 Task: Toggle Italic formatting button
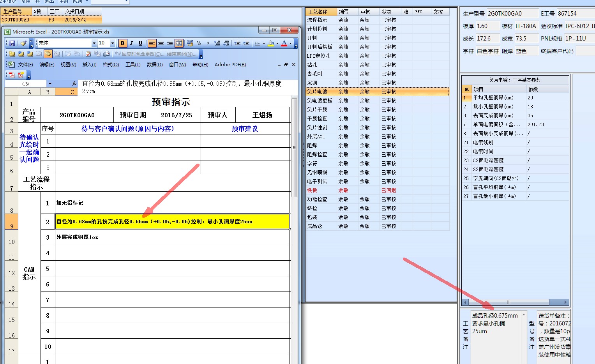point(131,43)
